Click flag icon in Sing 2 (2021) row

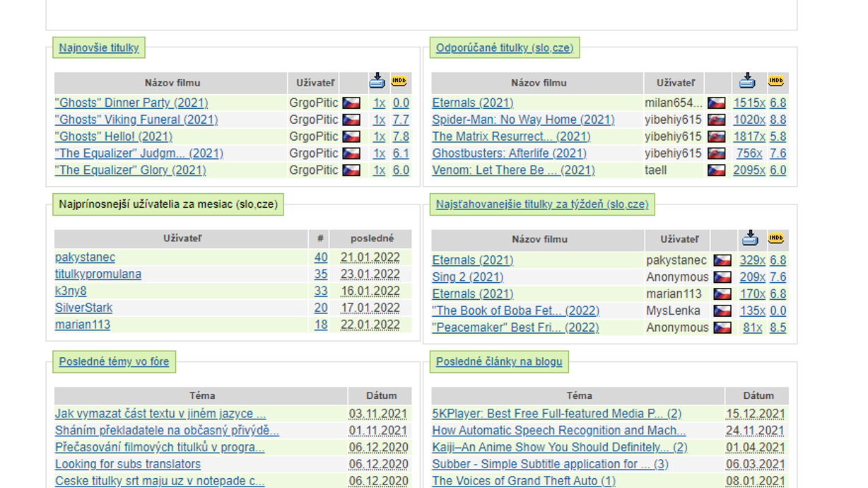tap(722, 277)
